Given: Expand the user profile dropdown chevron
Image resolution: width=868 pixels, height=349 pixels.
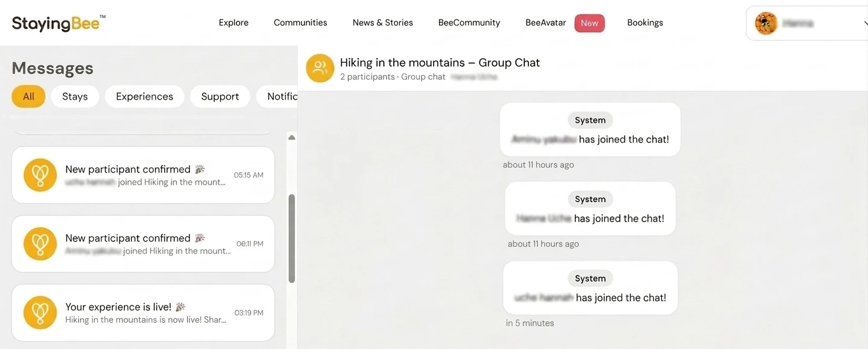Looking at the screenshot, I should coord(864,24).
